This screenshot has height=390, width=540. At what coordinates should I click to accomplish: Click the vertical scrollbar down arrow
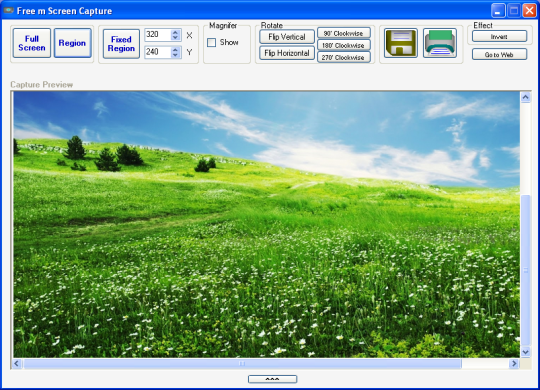click(525, 352)
